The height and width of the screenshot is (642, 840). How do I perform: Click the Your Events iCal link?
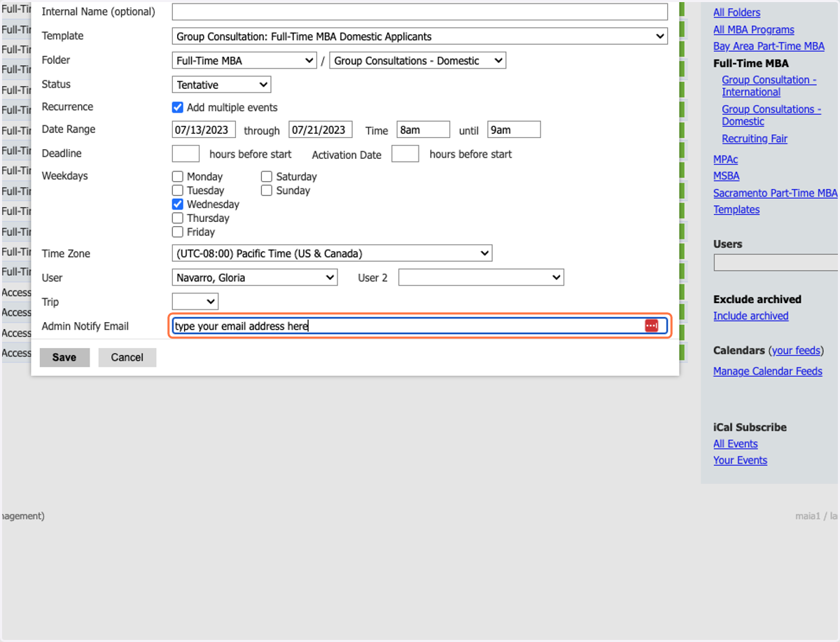click(x=741, y=460)
